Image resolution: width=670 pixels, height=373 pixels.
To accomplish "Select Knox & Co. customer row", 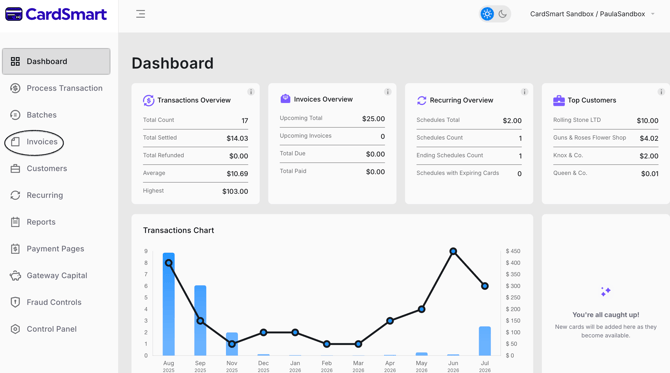I will pos(605,156).
